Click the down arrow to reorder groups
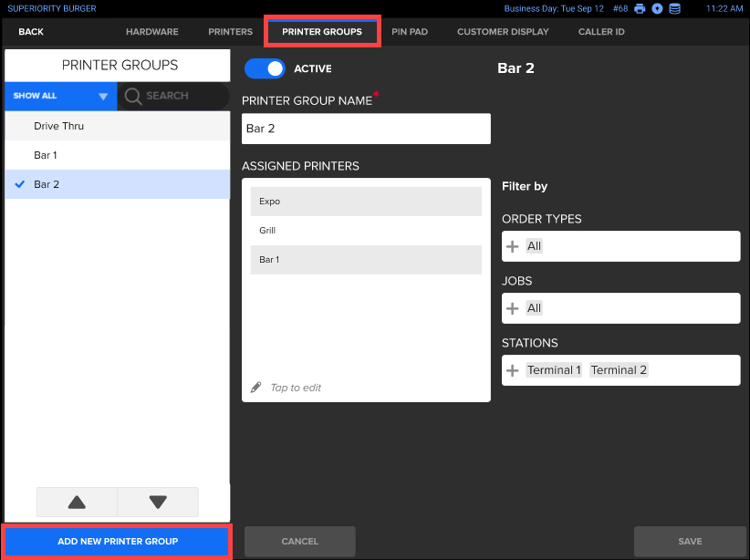Screen dimensions: 750x560 (158, 501)
